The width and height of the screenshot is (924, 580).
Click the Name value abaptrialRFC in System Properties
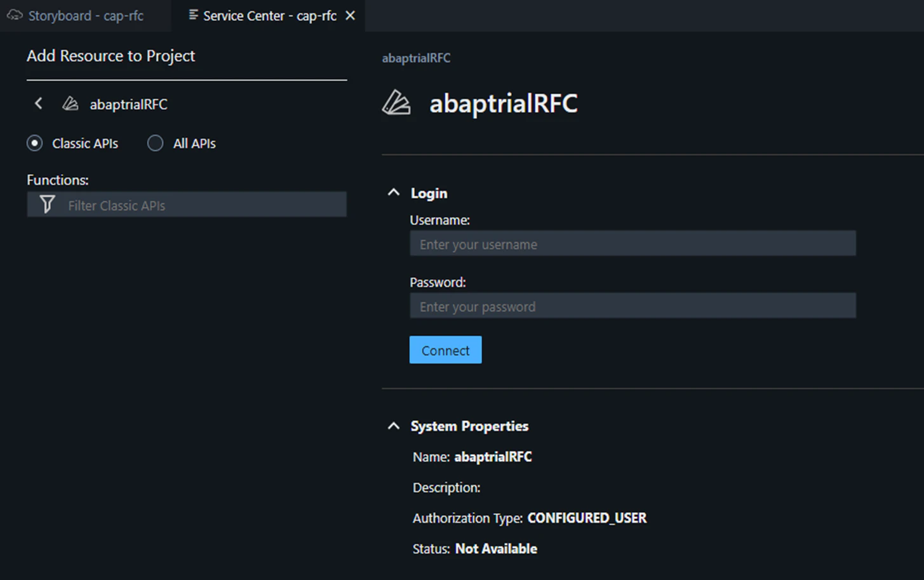(x=493, y=457)
